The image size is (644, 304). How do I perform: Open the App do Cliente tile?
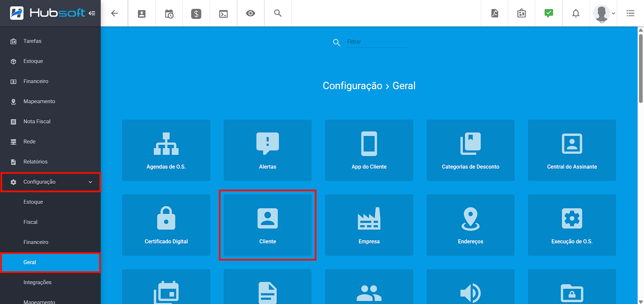(x=369, y=150)
